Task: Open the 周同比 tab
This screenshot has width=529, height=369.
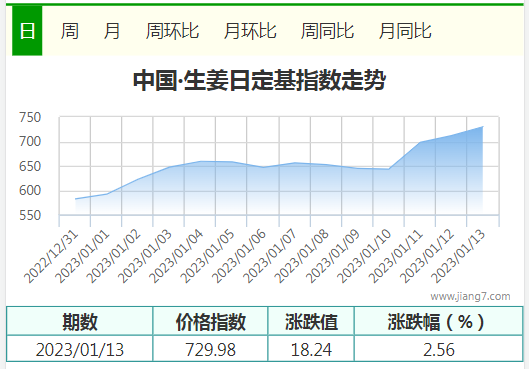Action: click(x=327, y=31)
